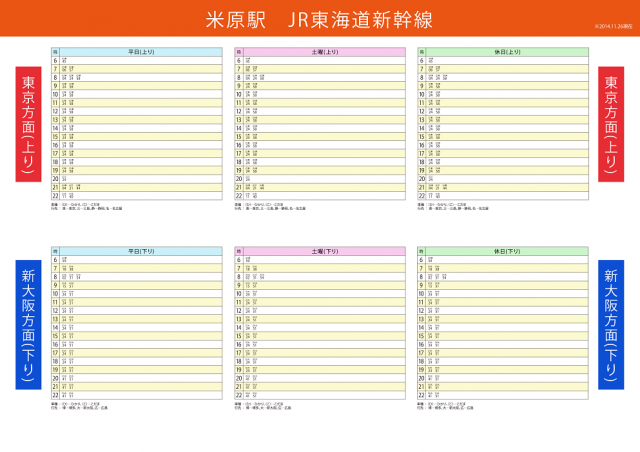Click the 米原駅 station title
The image size is (640, 452).
(239, 19)
